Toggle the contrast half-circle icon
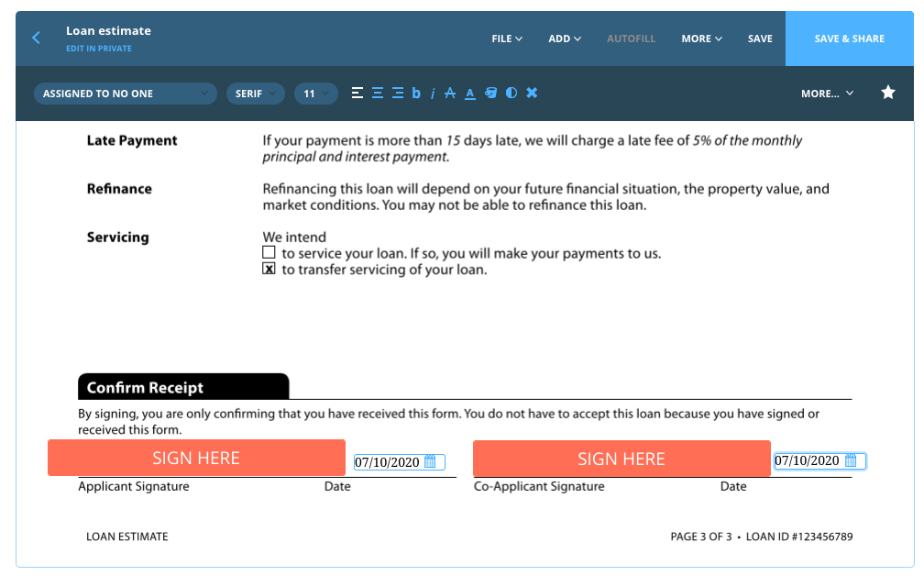 click(x=511, y=94)
